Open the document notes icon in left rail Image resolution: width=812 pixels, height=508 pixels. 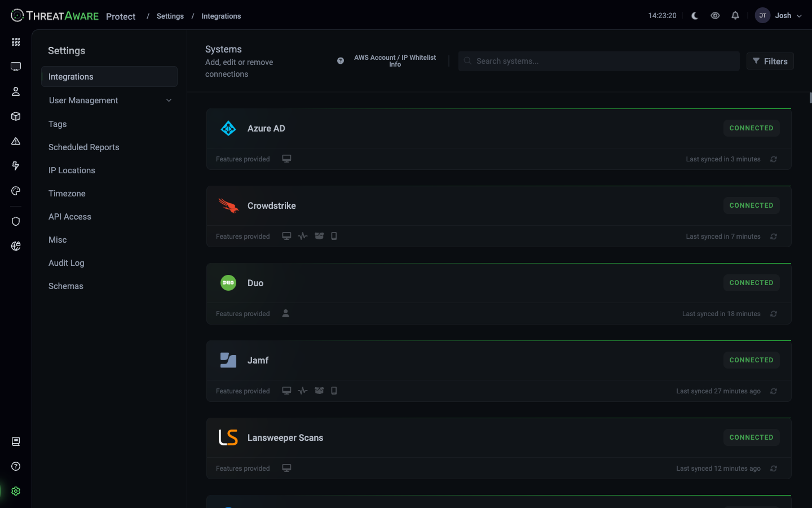pyautogui.click(x=16, y=441)
